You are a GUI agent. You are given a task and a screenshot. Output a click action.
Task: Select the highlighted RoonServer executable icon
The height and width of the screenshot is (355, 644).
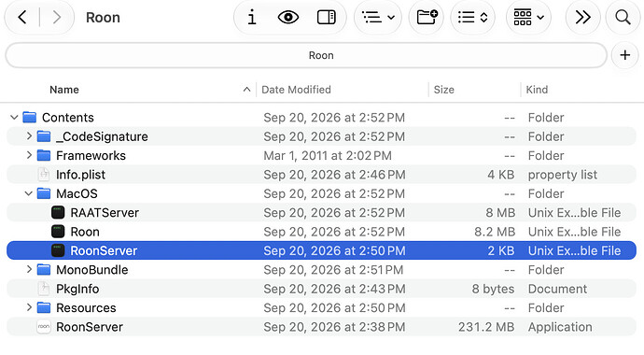[58, 250]
